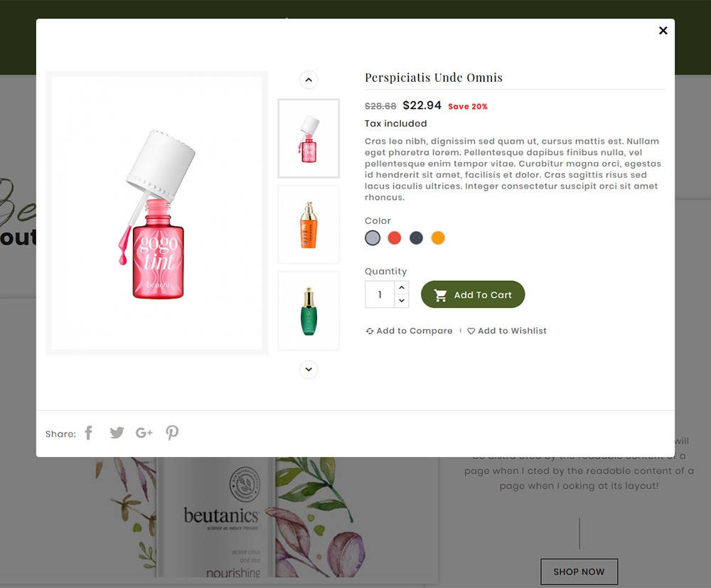Select the orange bottle thumbnail
Image resolution: width=711 pixels, height=588 pixels.
pos(309,225)
